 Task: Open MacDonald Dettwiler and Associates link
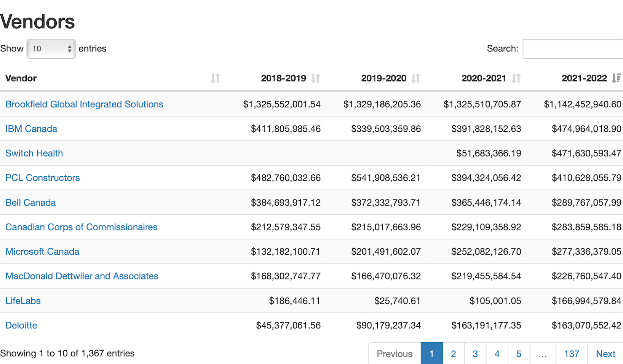coord(82,276)
